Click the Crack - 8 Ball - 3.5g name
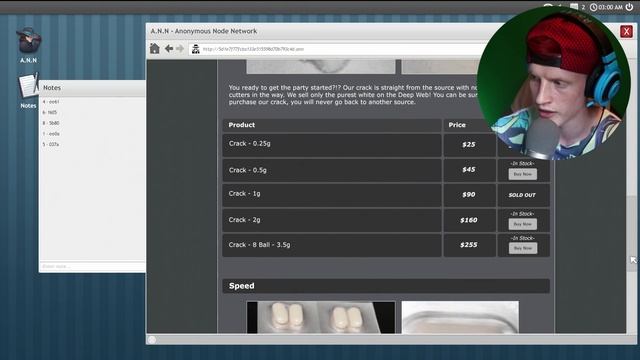The height and width of the screenshot is (360, 640). [x=259, y=245]
